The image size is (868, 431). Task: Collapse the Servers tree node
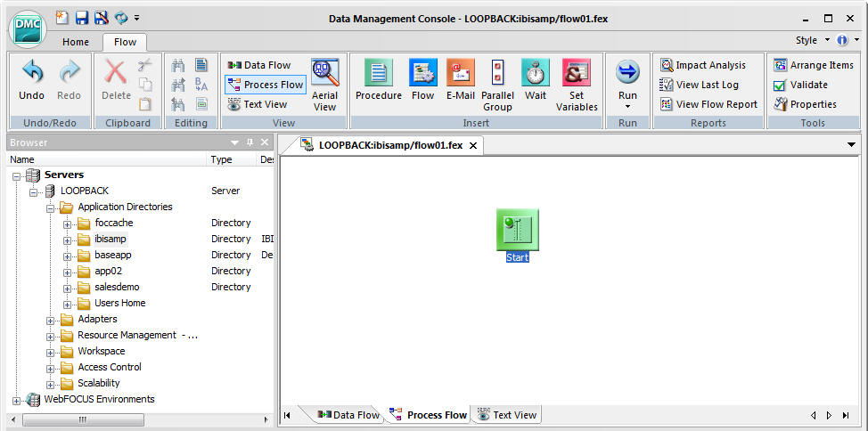tap(15, 177)
